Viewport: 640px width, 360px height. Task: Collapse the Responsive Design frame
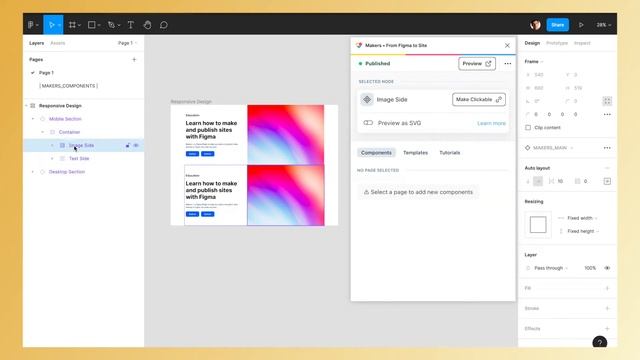point(27,106)
